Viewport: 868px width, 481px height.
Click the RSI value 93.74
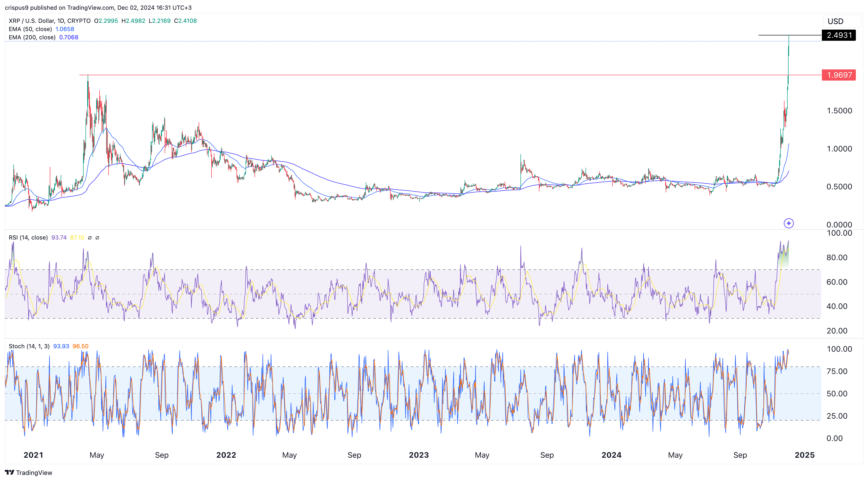pyautogui.click(x=59, y=238)
